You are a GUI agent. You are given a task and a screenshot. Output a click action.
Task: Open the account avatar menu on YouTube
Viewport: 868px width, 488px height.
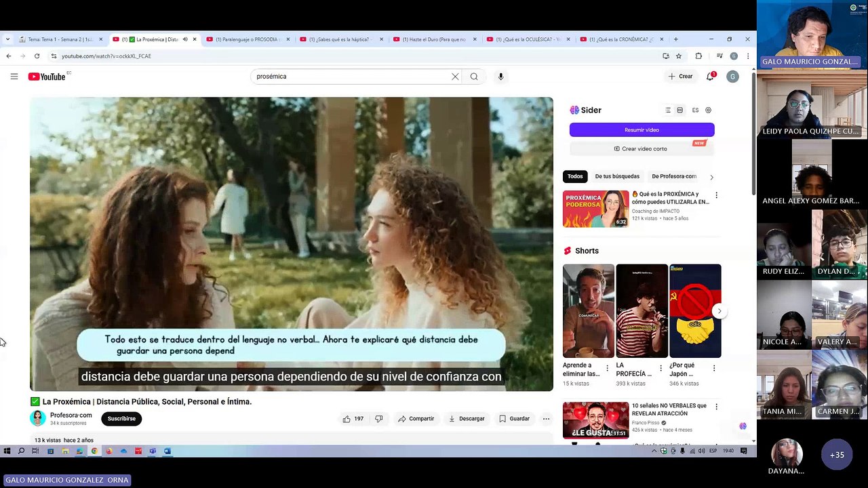[732, 77]
